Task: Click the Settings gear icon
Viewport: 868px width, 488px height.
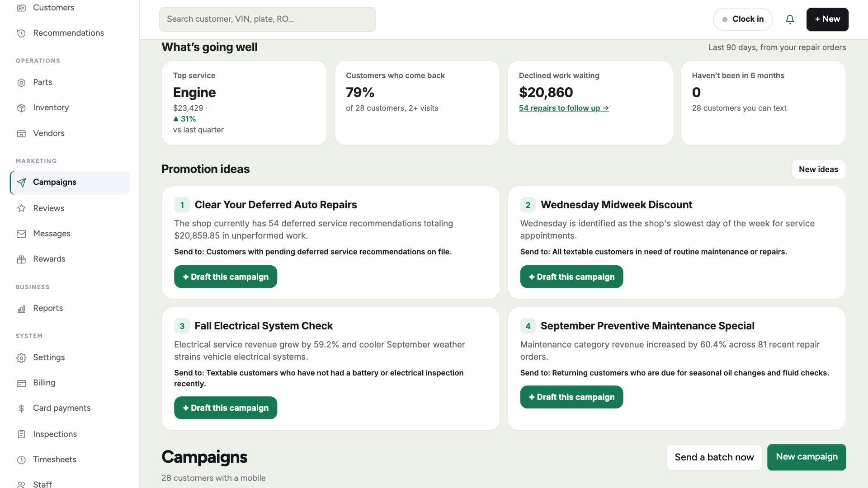Action: [21, 357]
